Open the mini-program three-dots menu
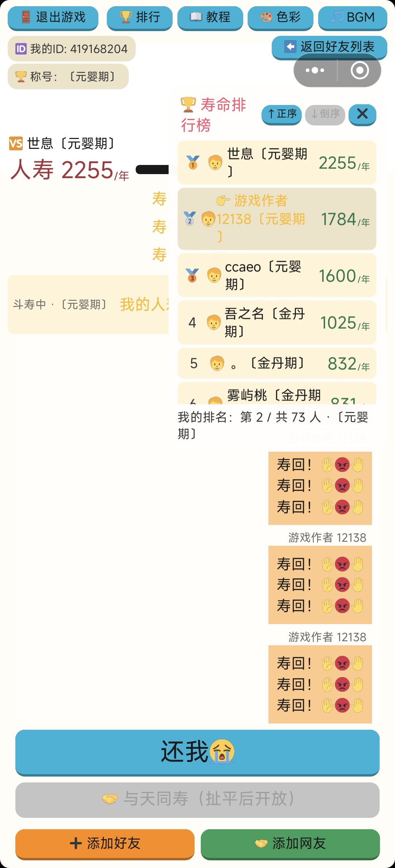This screenshot has height=868, width=395. click(x=315, y=70)
